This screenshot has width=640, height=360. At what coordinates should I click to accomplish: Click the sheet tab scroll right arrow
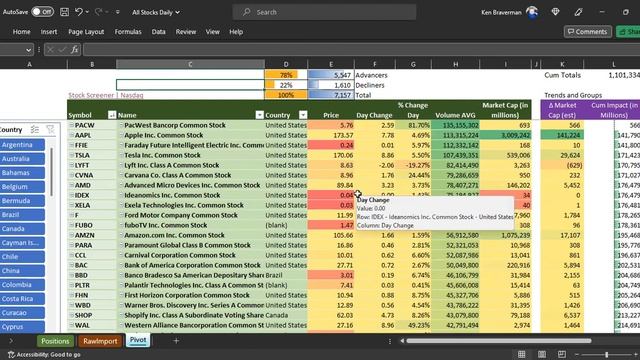point(11,341)
